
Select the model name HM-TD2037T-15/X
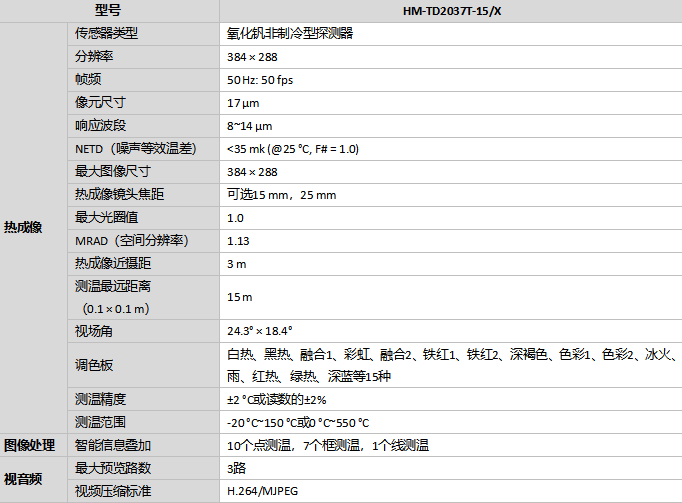click(451, 11)
